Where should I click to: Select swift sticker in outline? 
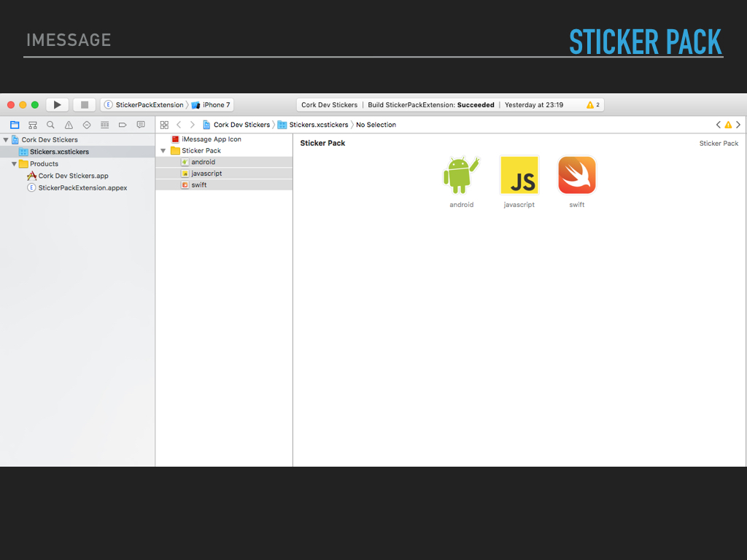point(224,184)
